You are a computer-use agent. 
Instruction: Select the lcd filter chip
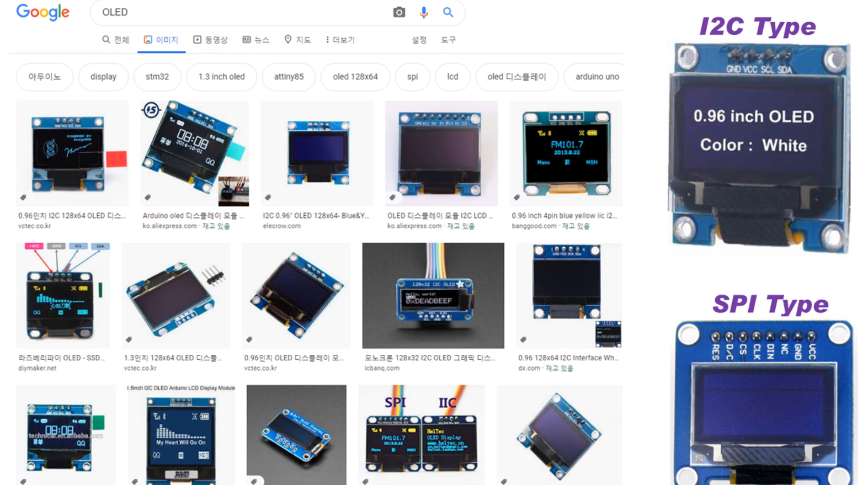pos(452,77)
